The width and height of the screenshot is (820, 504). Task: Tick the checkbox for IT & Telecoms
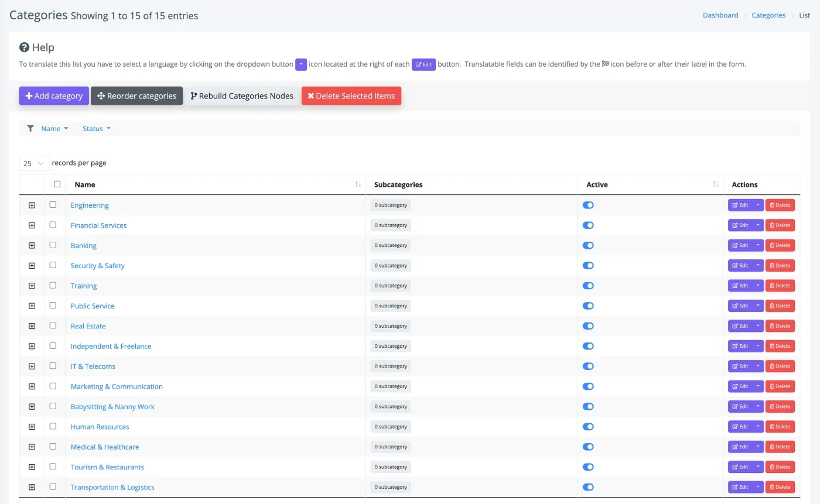pyautogui.click(x=53, y=366)
